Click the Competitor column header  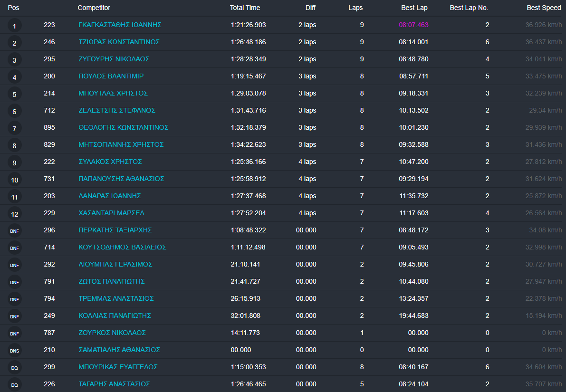[94, 8]
